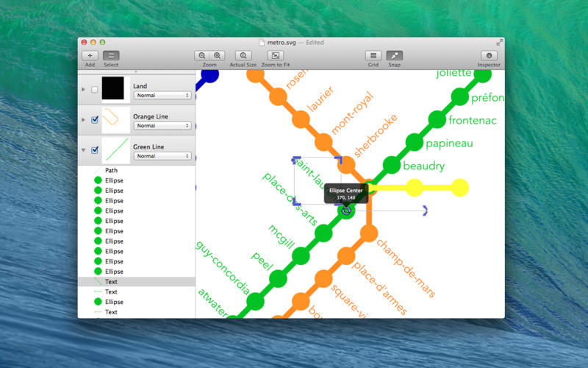
Task: Select the highlighted Text item in the list
Action: (x=111, y=282)
